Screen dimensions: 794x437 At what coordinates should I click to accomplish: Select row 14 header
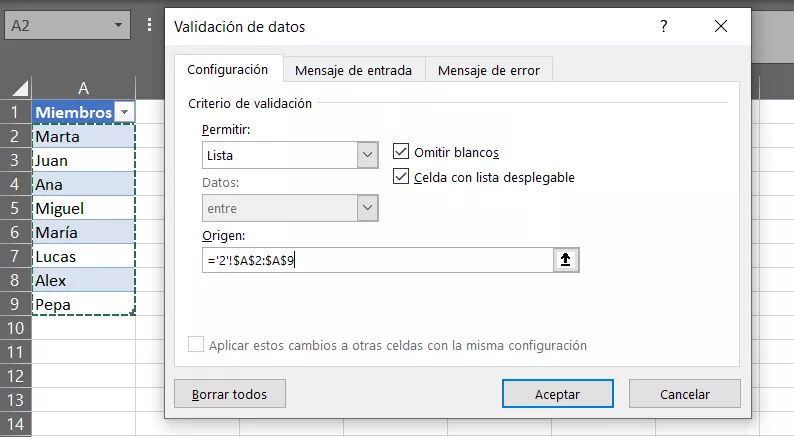pos(15,424)
